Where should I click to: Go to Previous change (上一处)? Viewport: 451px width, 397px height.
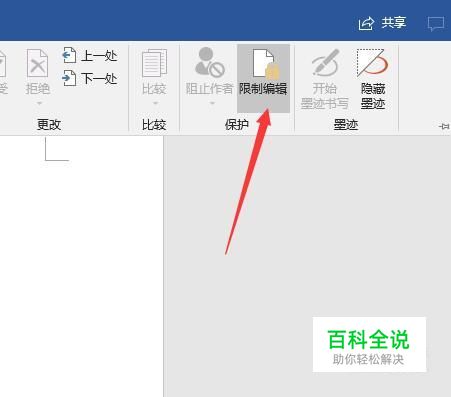tap(90, 56)
